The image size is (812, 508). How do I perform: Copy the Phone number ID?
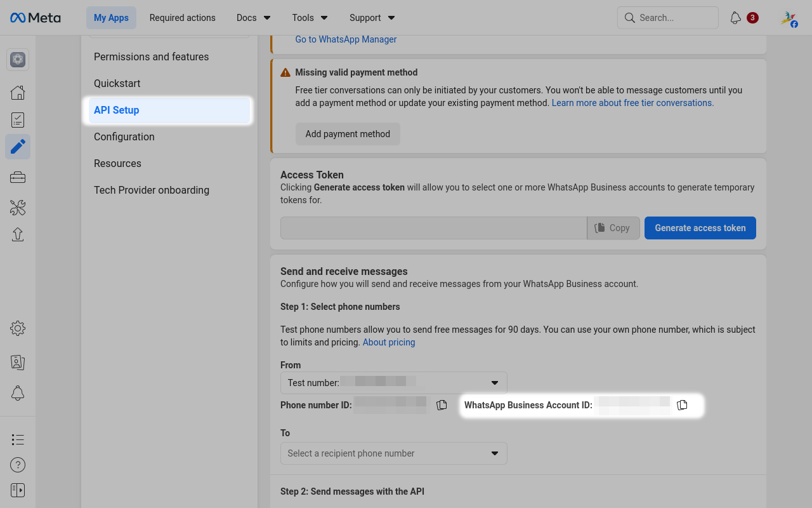coord(442,404)
